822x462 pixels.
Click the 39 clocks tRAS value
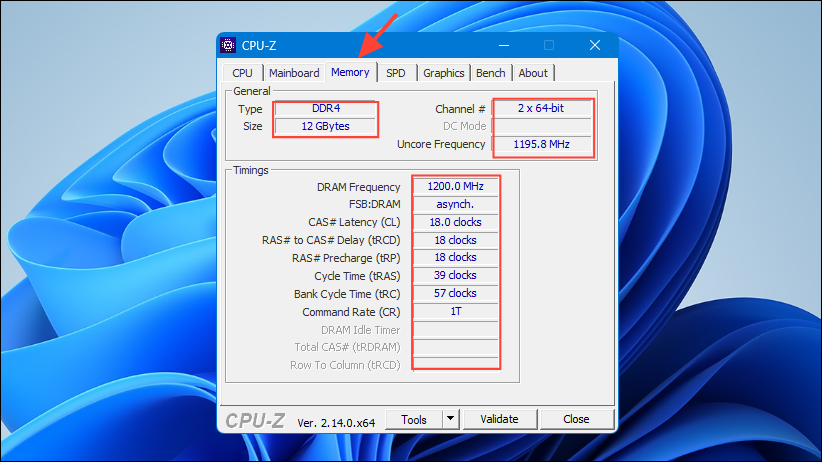coord(456,275)
